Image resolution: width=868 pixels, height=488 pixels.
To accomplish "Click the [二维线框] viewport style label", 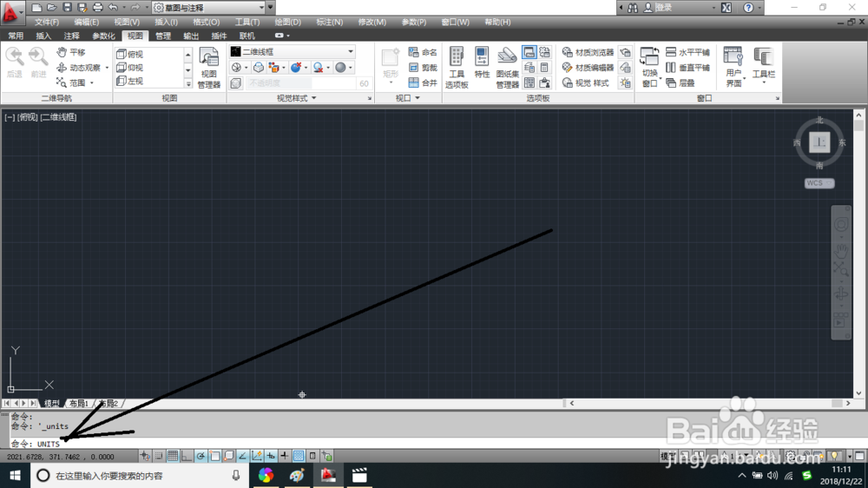I will pyautogui.click(x=59, y=117).
